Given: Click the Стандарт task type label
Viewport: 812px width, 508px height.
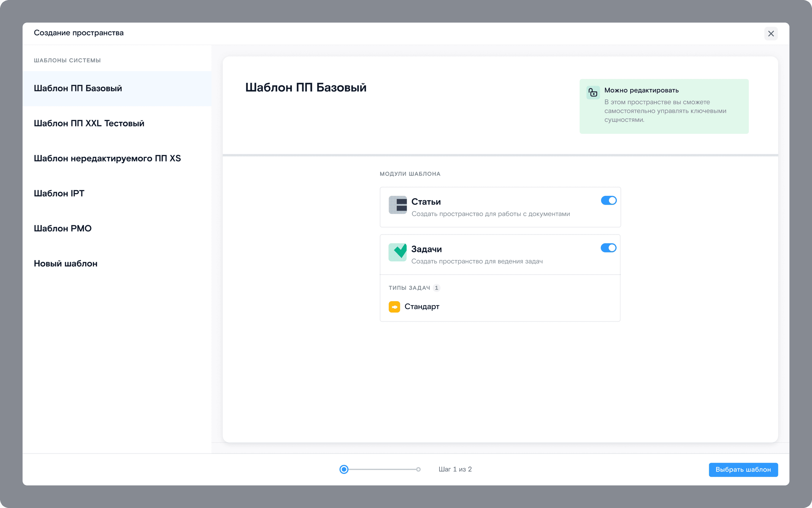Looking at the screenshot, I should [422, 306].
